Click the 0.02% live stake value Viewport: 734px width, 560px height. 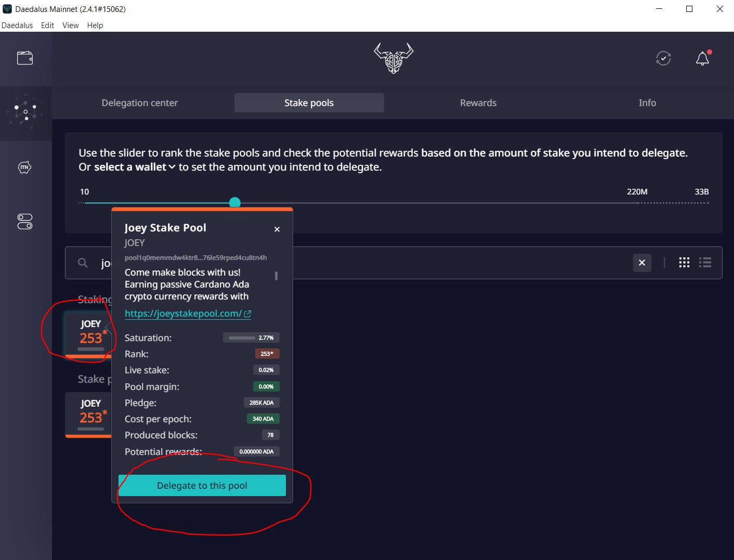tap(266, 370)
